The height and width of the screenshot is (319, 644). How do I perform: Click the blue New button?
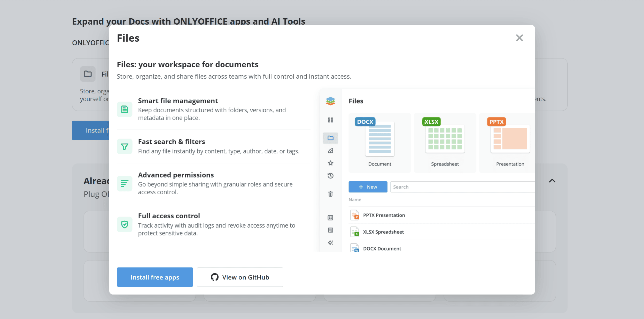click(x=368, y=187)
